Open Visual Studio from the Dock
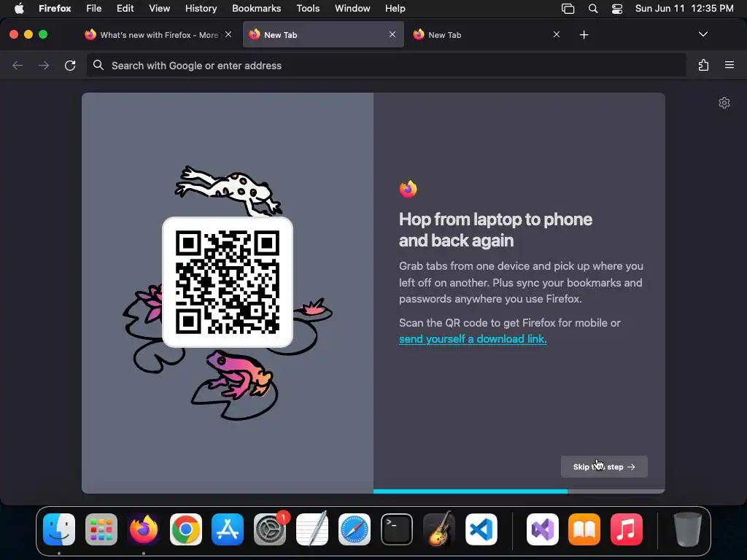The height and width of the screenshot is (560, 747). click(543, 529)
